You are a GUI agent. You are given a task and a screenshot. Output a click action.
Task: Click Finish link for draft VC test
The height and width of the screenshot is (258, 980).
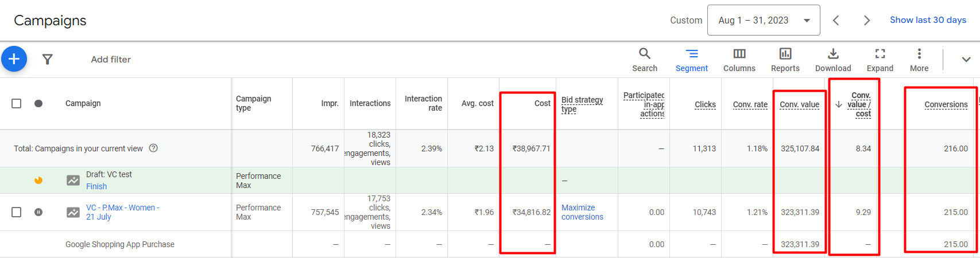point(96,186)
